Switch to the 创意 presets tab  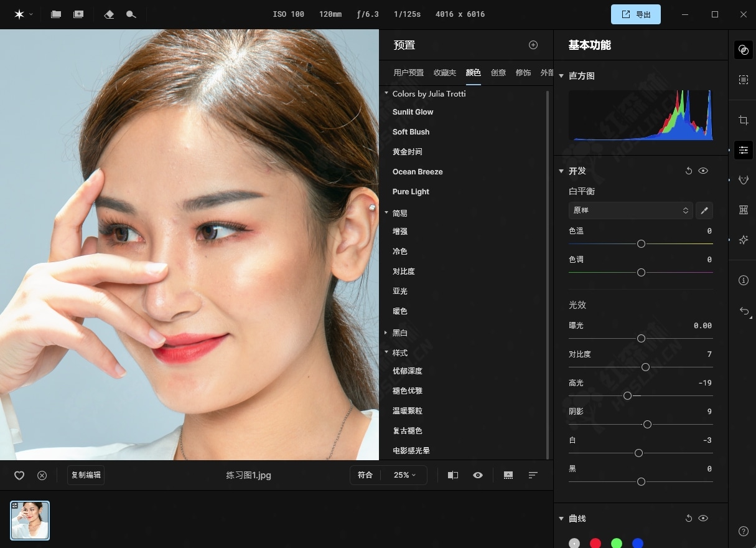[498, 73]
